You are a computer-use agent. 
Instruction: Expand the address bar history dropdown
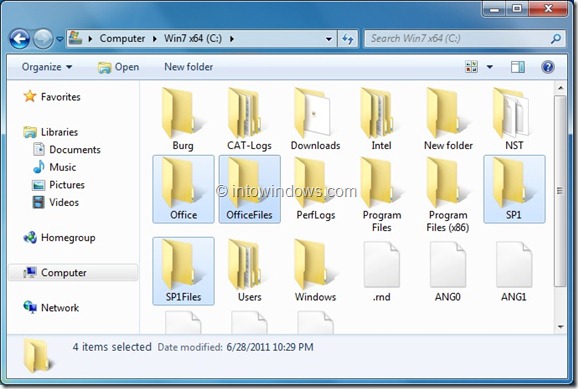click(328, 39)
